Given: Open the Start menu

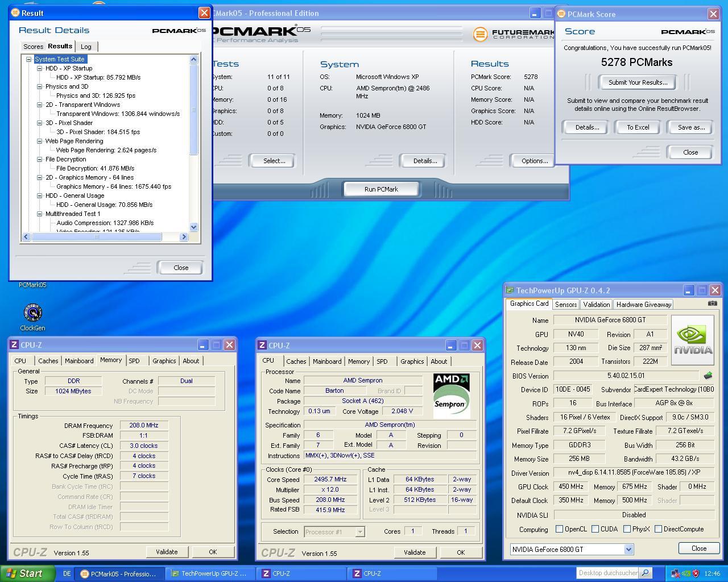Looking at the screenshot, I should [26, 573].
